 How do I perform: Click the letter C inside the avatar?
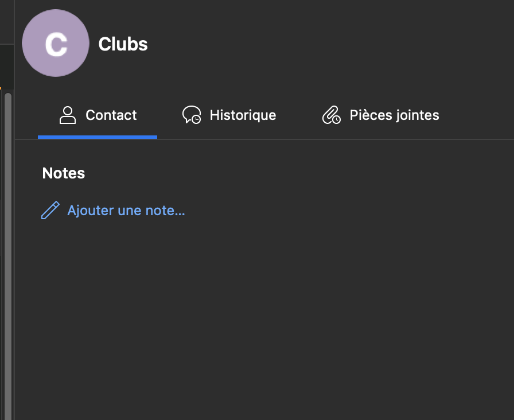point(56,44)
